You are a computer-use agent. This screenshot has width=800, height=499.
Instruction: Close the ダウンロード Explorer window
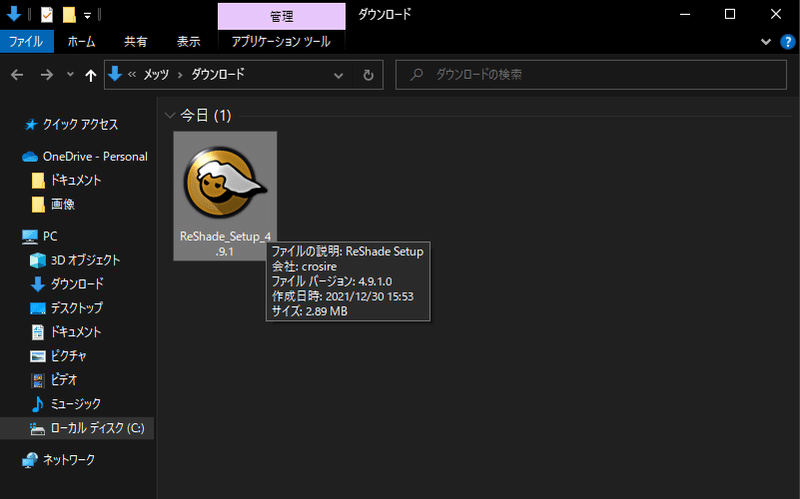tap(776, 14)
